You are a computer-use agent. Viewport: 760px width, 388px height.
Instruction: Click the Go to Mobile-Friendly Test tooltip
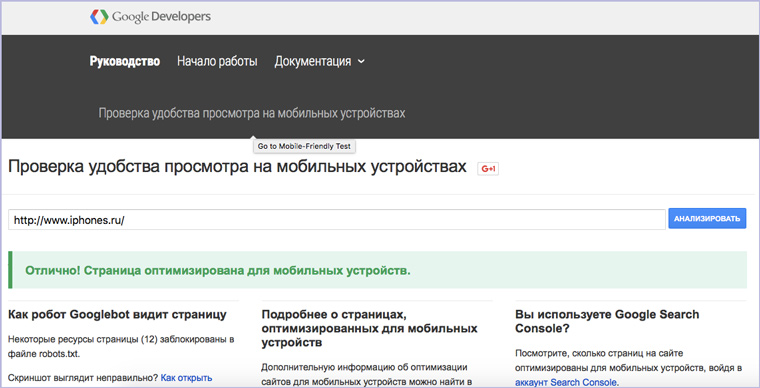(304, 146)
